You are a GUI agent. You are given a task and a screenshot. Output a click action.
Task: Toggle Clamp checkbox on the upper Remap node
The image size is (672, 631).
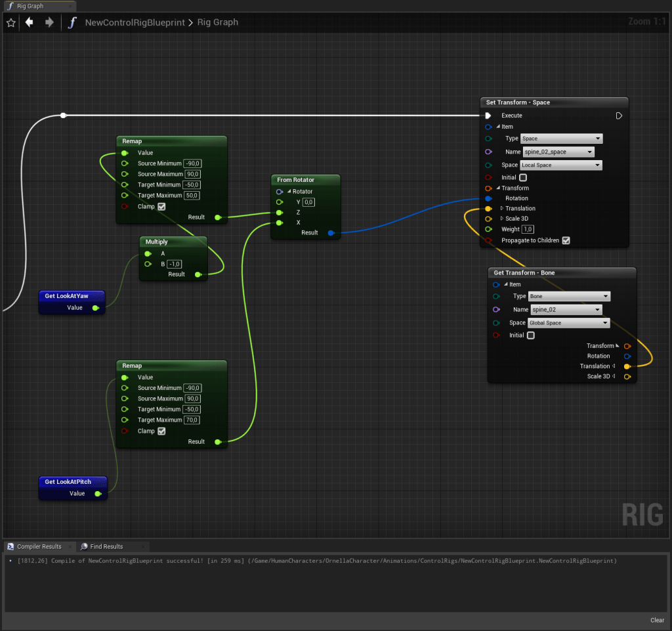(x=161, y=206)
